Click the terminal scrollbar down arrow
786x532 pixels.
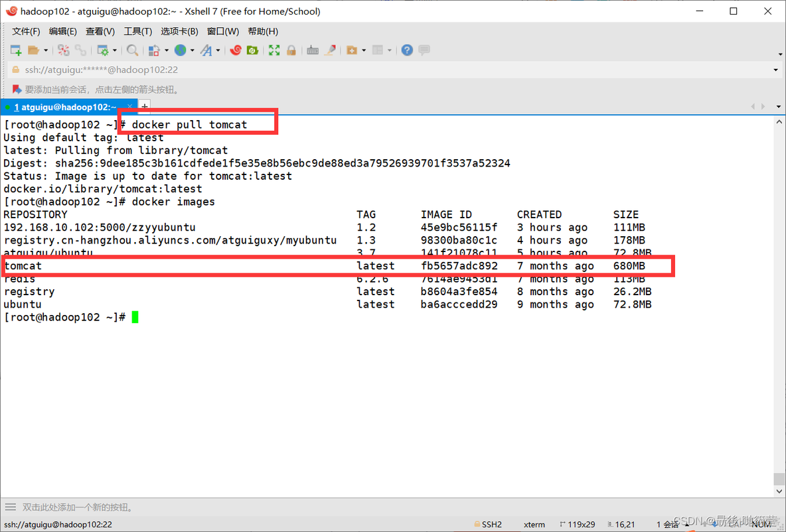point(779,492)
